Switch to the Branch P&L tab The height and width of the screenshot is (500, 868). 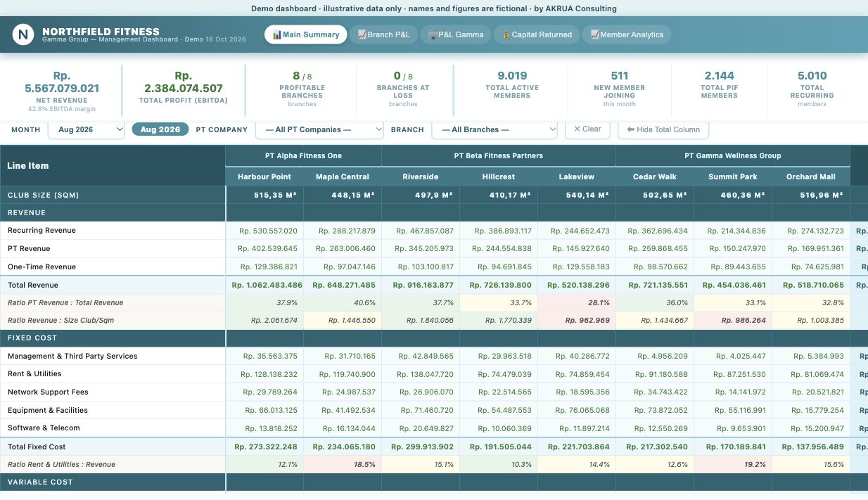click(x=385, y=34)
